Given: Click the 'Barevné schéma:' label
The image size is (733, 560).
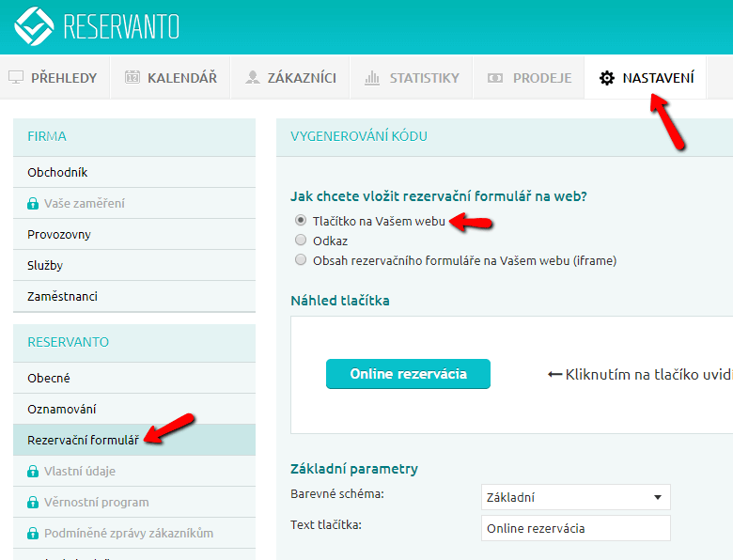Looking at the screenshot, I should click(x=337, y=493).
